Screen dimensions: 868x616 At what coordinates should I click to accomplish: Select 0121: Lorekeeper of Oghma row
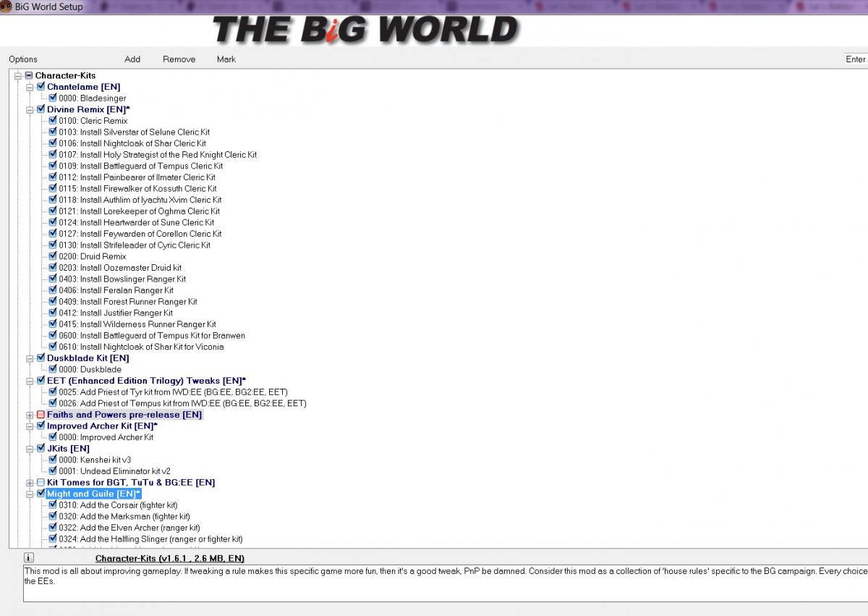click(x=139, y=211)
